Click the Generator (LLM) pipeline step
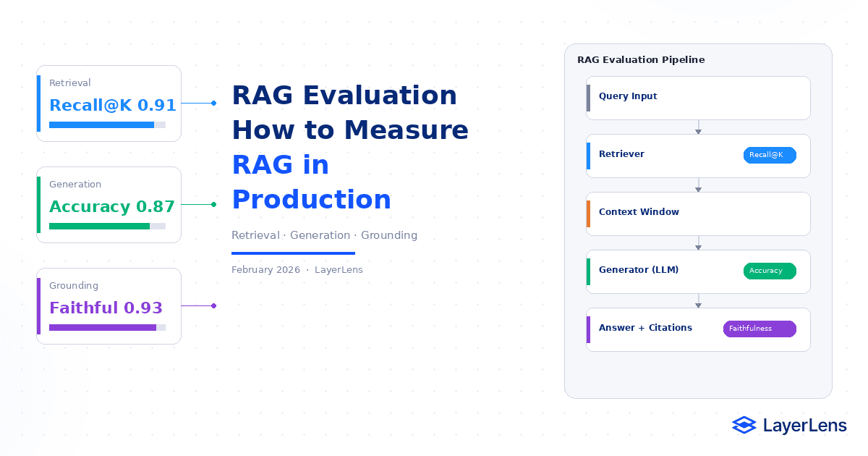Image resolution: width=868 pixels, height=456 pixels. pos(698,271)
